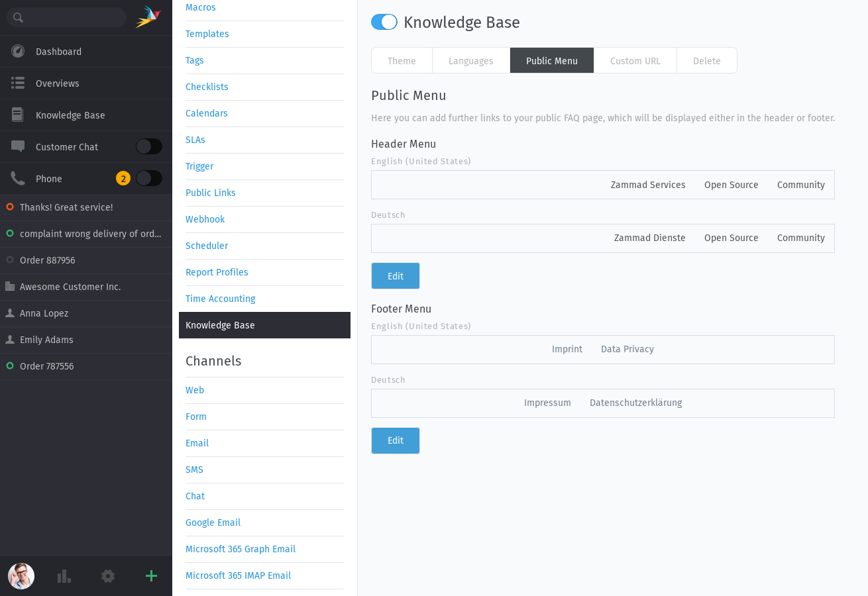
Task: Click Data Privacy in footer menu
Action: click(x=627, y=349)
